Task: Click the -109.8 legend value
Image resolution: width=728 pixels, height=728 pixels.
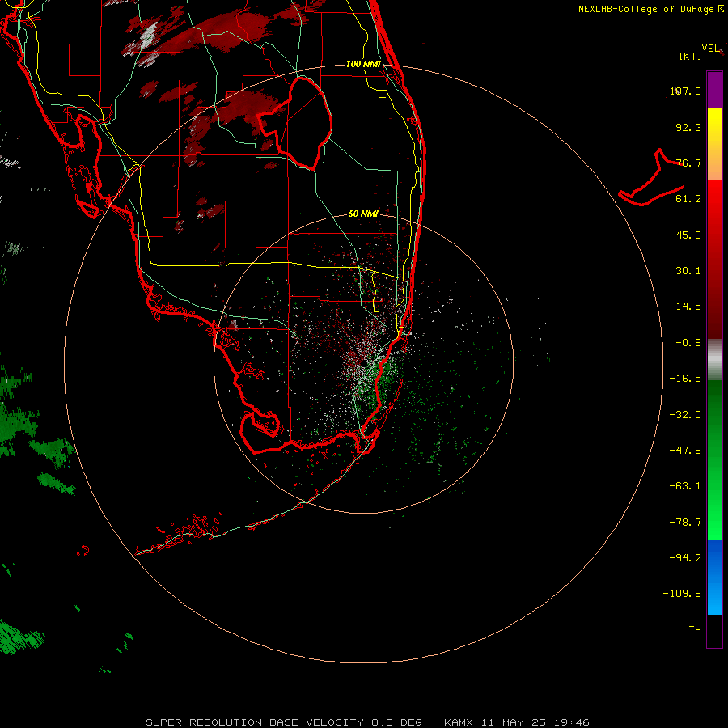Action: tap(682, 594)
